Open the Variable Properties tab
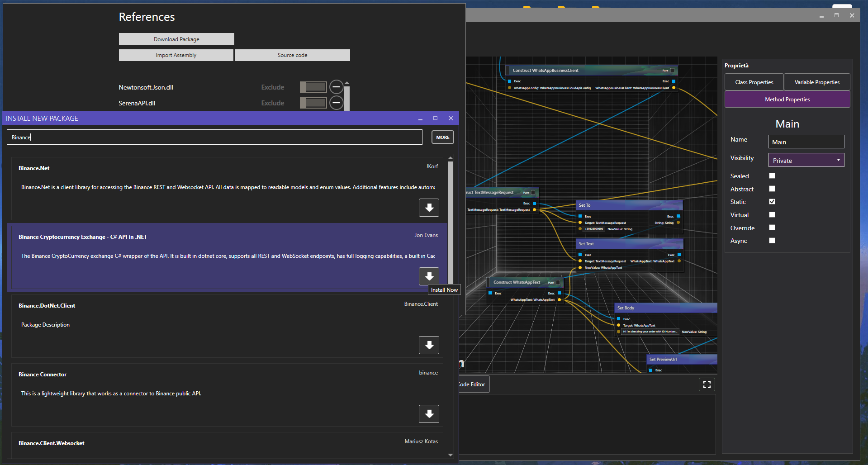 817,82
